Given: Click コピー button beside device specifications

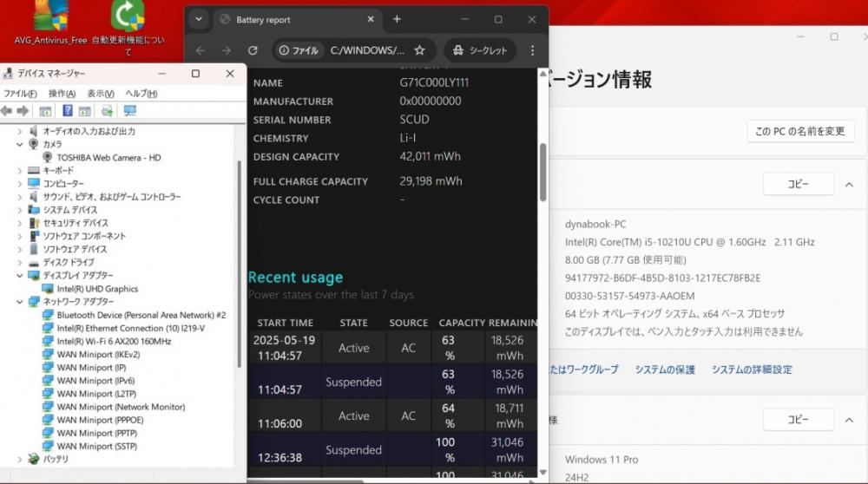Looking at the screenshot, I should click(799, 184).
